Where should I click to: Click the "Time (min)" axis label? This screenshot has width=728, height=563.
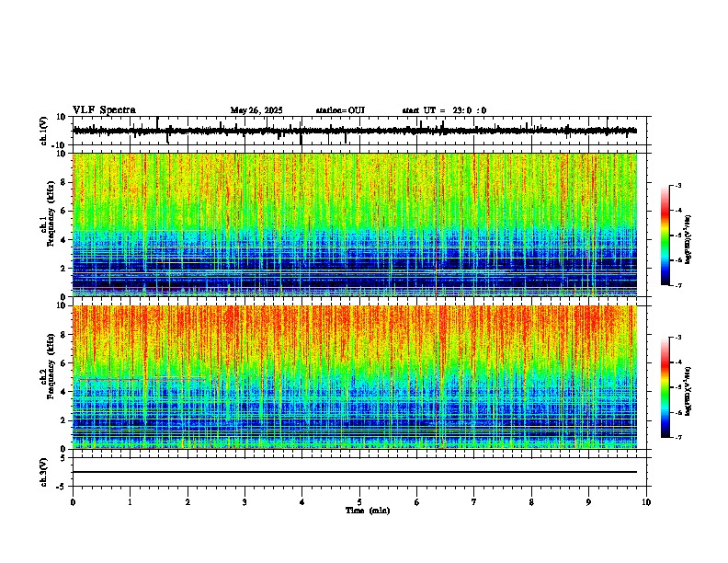[x=368, y=511]
